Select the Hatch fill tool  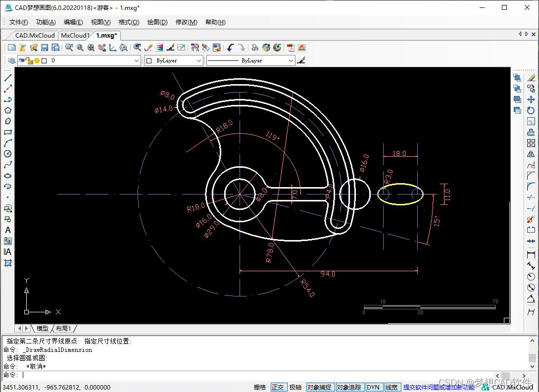tap(7, 263)
